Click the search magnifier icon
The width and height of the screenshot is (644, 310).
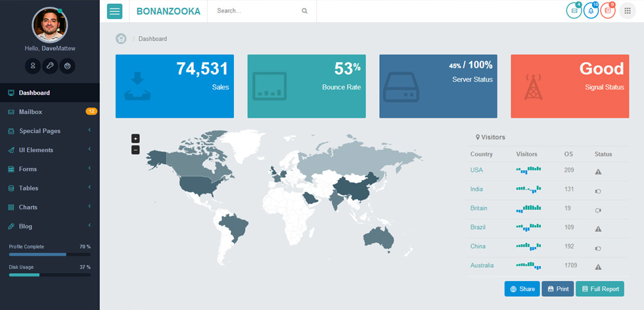(304, 11)
